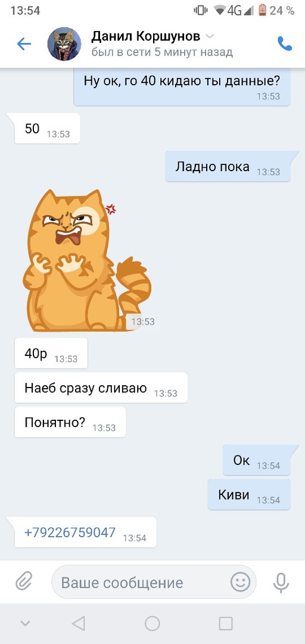Open the emoji smiley picker
305x644 pixels.
[240, 581]
